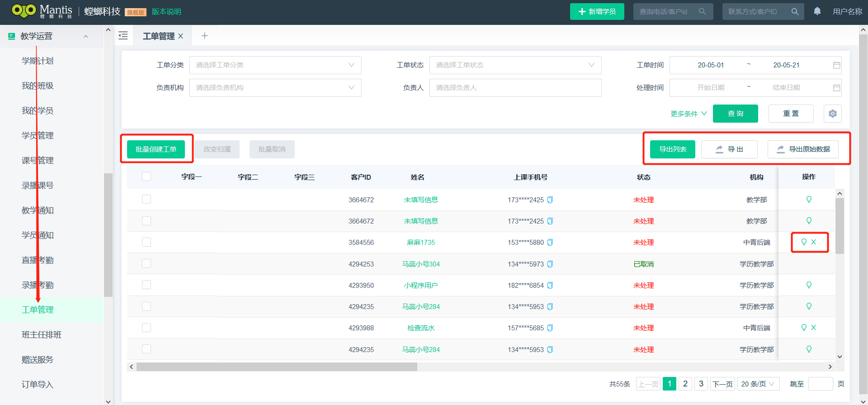This screenshot has height=405, width=868.
Task: Check the row checkbox for 小程序用户
Action: point(146,285)
